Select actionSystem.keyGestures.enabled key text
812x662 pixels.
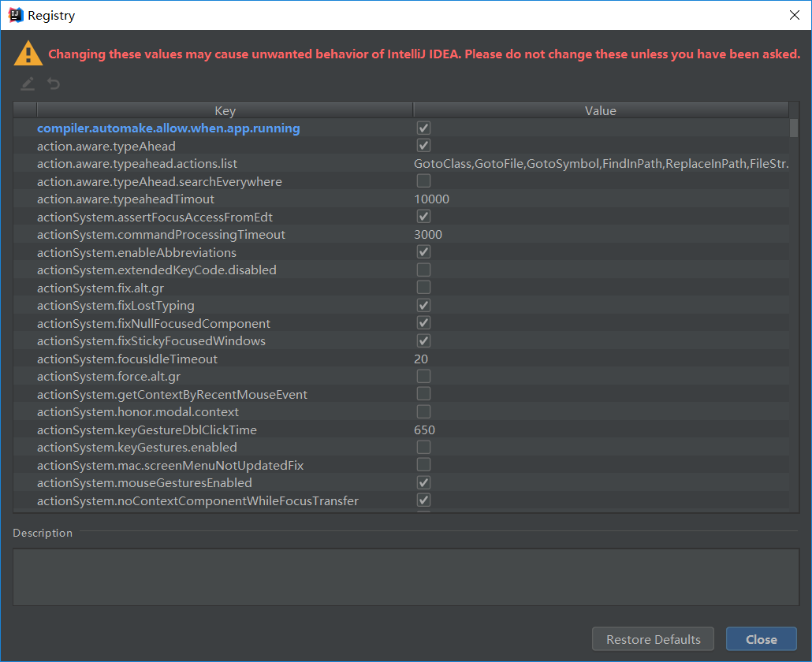coord(137,448)
